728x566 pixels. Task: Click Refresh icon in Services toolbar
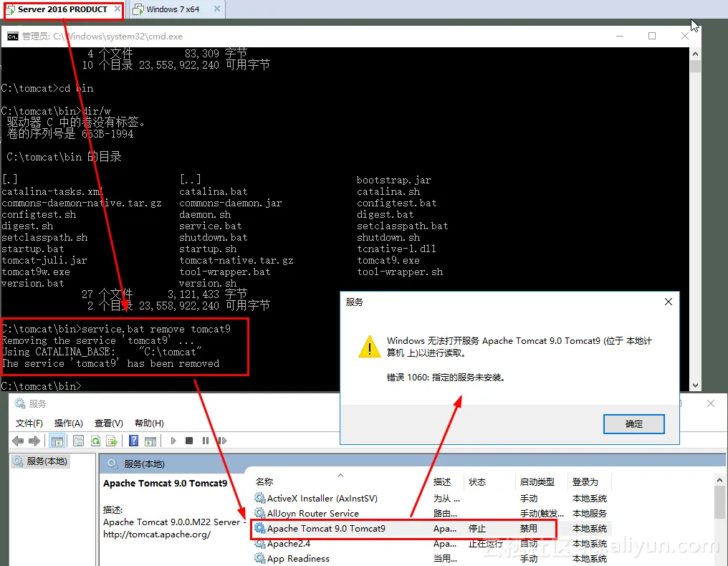click(95, 441)
